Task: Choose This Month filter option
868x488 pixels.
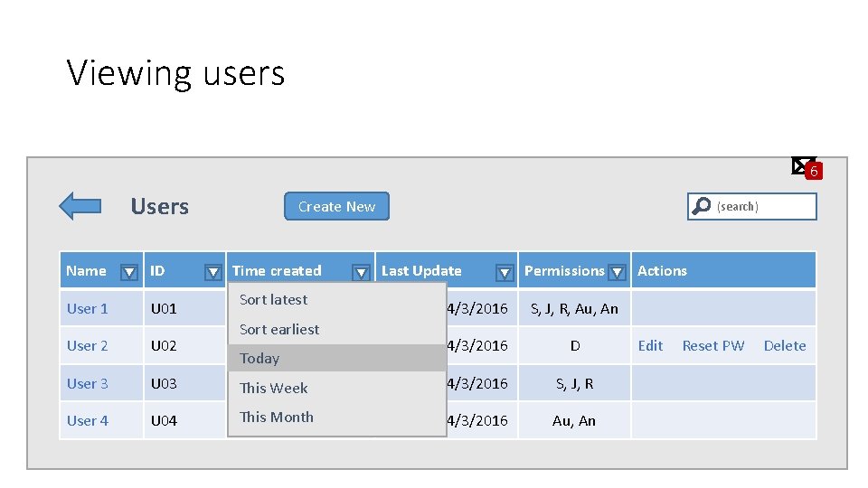Action: (x=277, y=418)
